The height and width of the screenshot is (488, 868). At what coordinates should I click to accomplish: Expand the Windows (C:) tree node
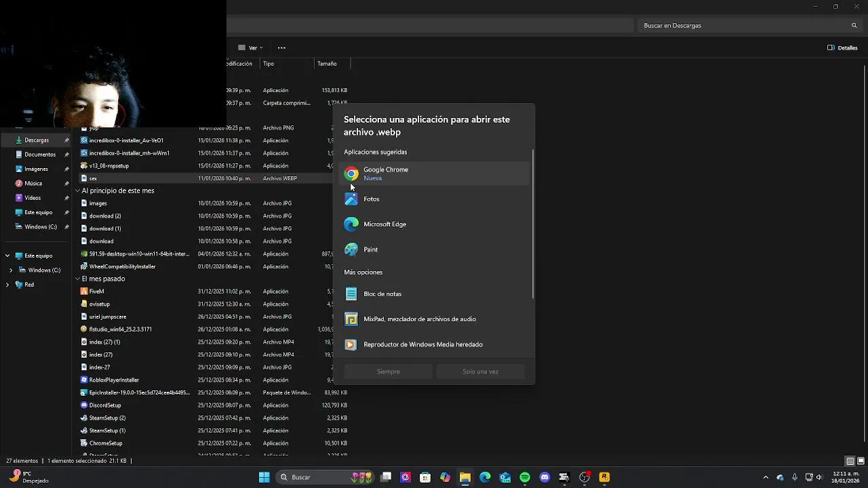tap(11, 270)
